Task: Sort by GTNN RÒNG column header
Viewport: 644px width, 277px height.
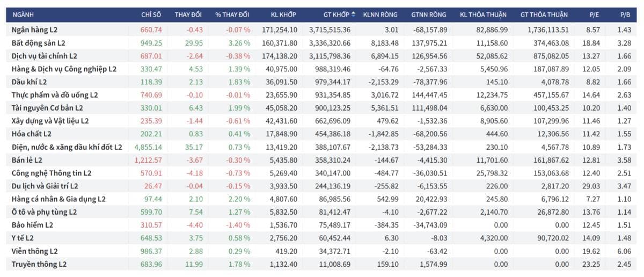Action: [429, 14]
